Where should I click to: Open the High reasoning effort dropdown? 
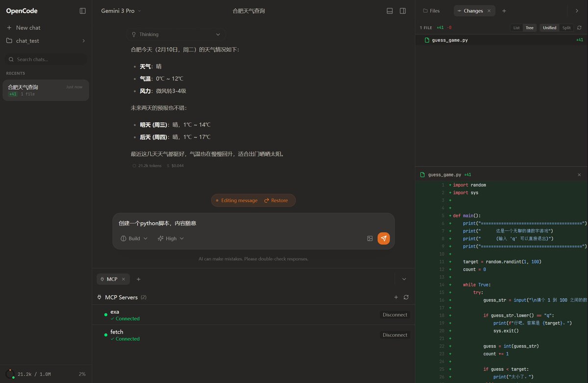(x=171, y=238)
